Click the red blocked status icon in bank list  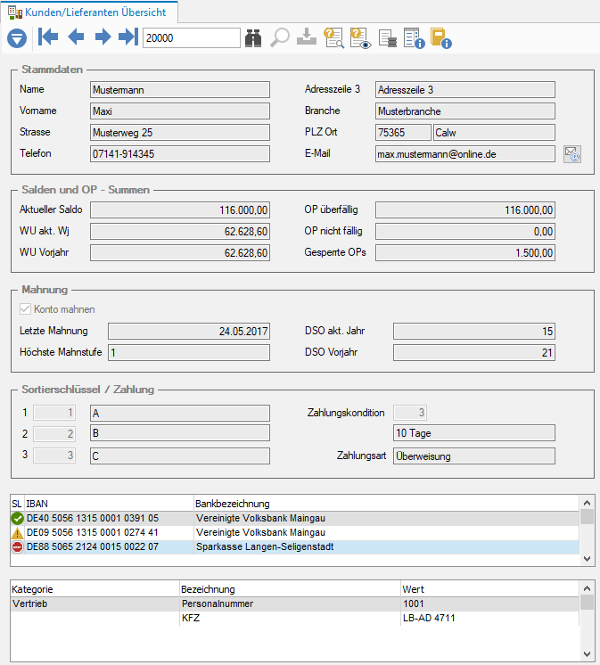[x=17, y=547]
